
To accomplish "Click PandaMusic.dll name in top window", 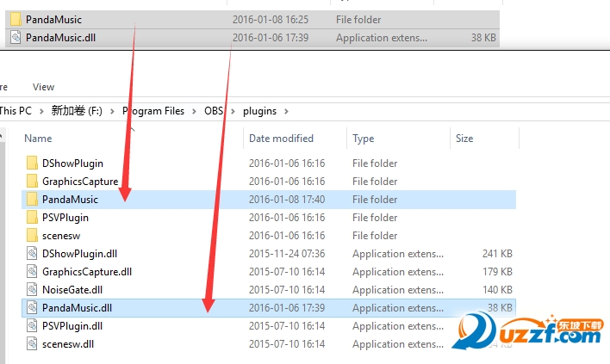I will (60, 38).
